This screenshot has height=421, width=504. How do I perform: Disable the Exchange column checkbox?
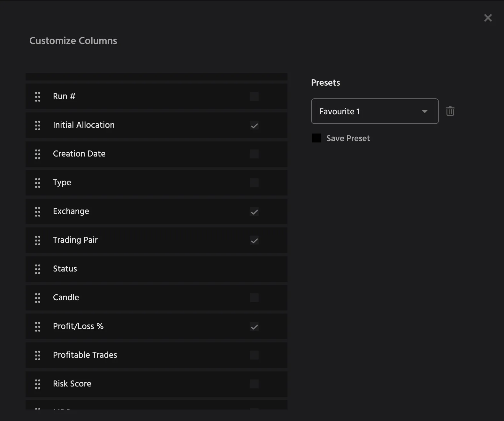click(x=254, y=211)
